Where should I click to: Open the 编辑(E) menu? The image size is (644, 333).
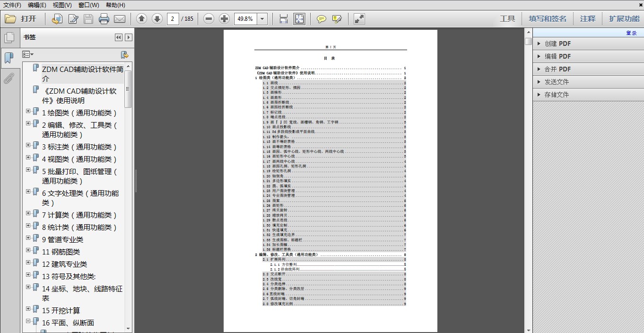click(37, 5)
